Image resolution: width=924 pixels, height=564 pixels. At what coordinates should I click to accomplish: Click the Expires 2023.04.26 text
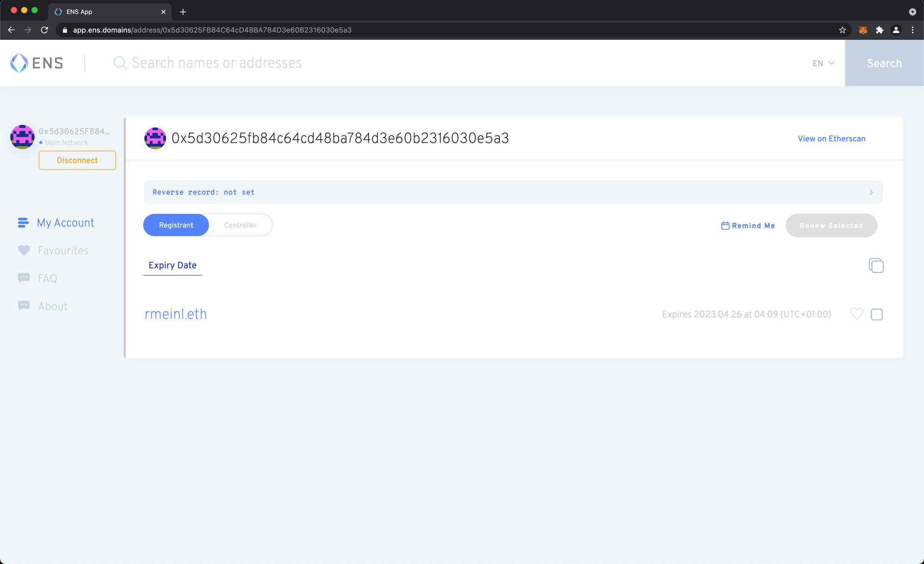coord(746,314)
